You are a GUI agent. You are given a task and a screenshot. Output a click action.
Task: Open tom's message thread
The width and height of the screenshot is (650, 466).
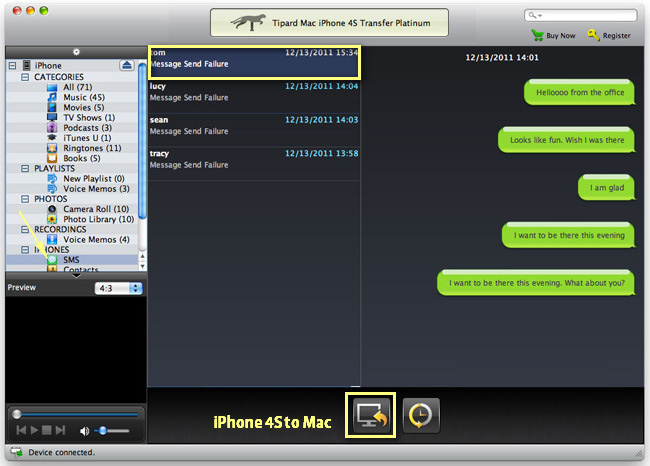(x=254, y=62)
